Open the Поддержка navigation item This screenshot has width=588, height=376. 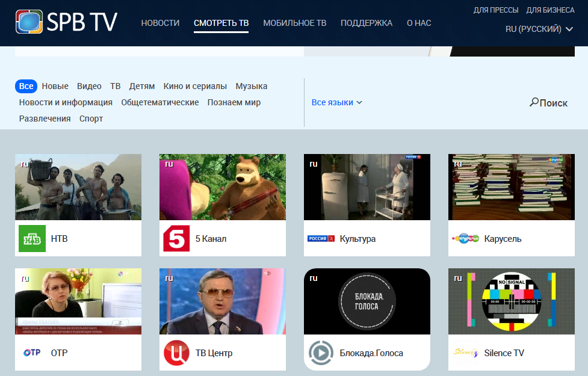(367, 23)
